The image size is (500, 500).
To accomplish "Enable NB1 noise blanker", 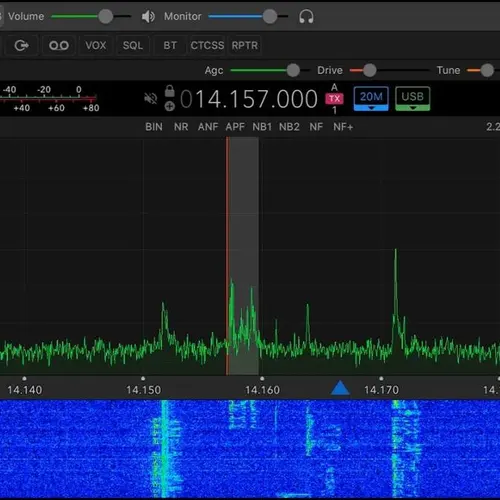I will click(262, 127).
